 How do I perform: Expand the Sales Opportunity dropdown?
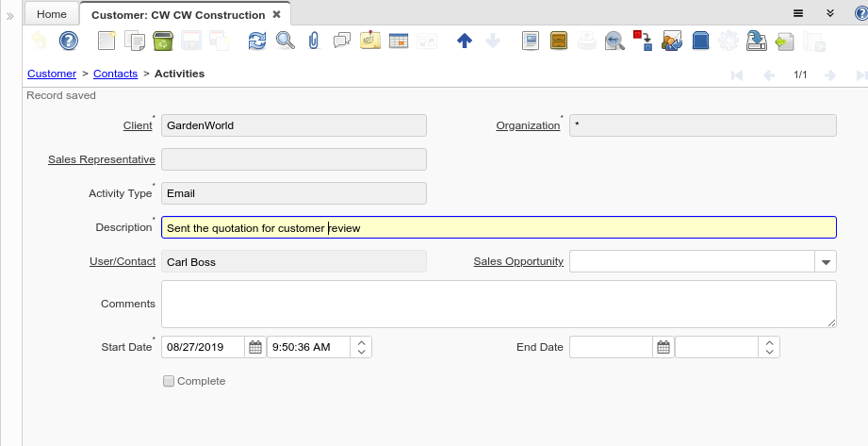click(826, 262)
